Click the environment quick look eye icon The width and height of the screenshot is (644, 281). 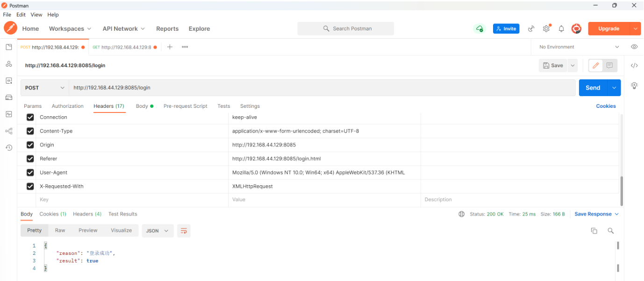[x=634, y=47]
